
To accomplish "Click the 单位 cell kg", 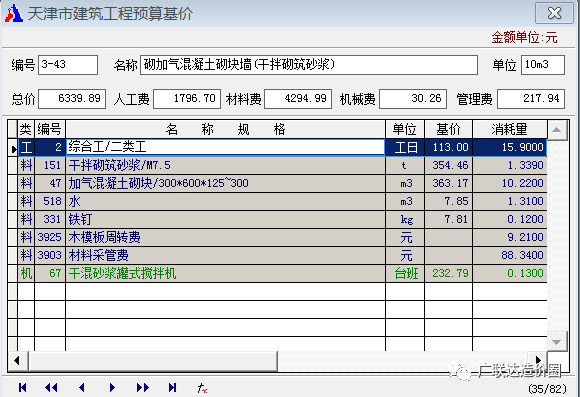I will pyautogui.click(x=405, y=219).
